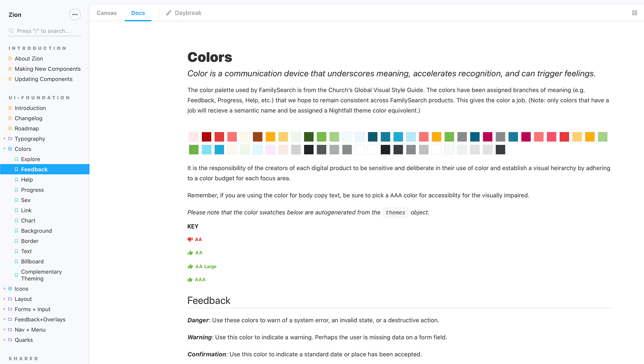Click the bookmark icon beside Explore

pos(16,159)
